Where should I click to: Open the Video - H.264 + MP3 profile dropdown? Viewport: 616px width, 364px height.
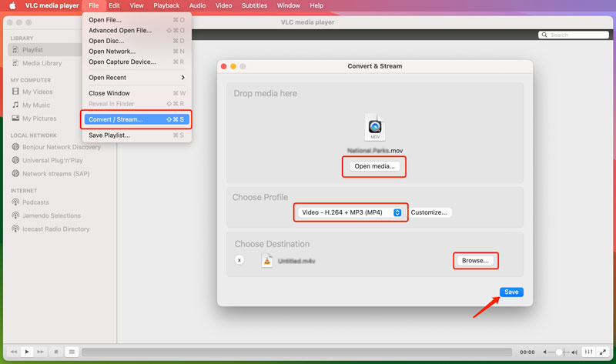pos(350,212)
